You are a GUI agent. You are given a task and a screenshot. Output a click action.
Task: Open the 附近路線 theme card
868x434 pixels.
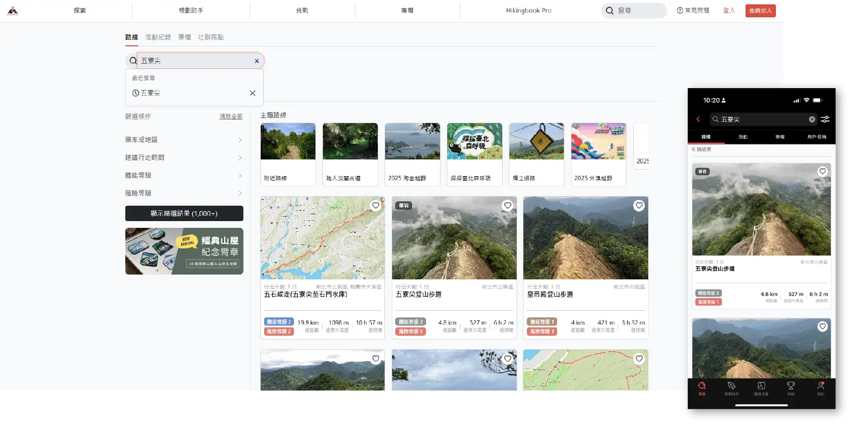[288, 155]
